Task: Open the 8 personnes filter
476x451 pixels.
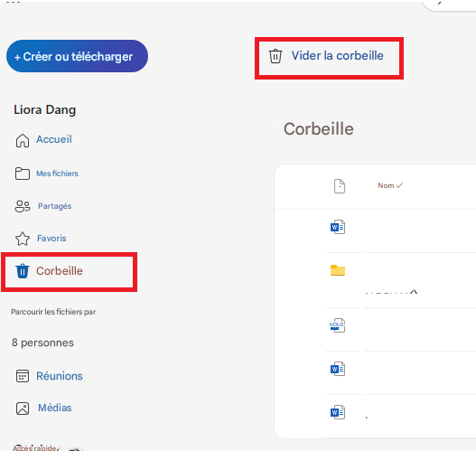Action: [x=42, y=343]
